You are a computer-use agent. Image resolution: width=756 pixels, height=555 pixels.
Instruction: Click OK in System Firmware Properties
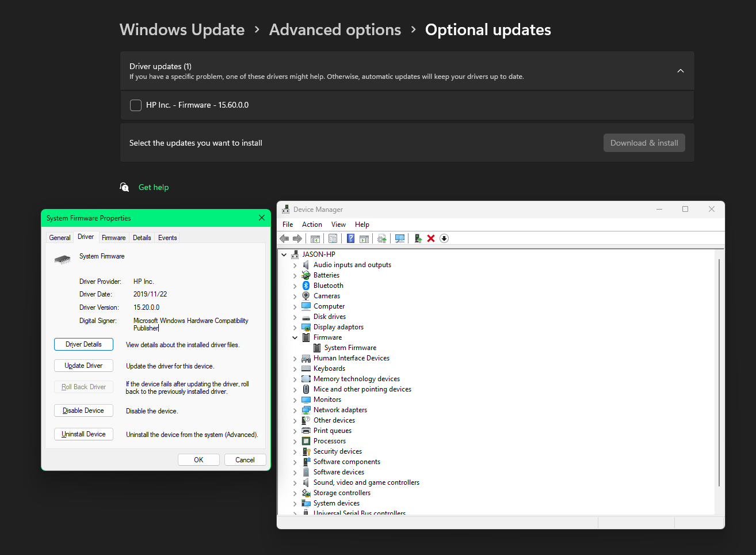tap(198, 459)
